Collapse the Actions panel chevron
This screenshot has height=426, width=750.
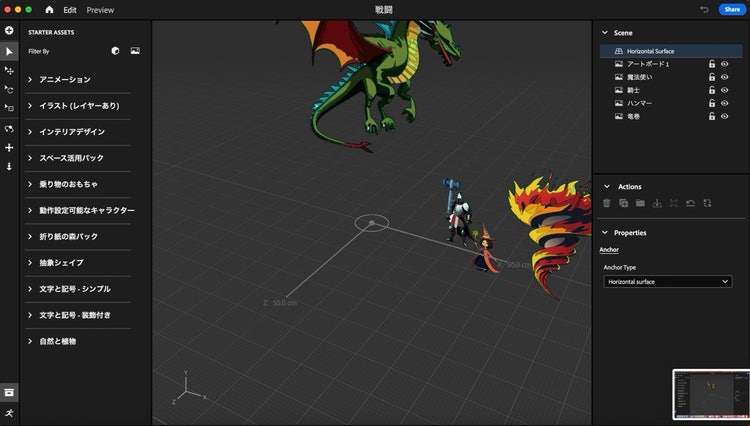click(607, 186)
